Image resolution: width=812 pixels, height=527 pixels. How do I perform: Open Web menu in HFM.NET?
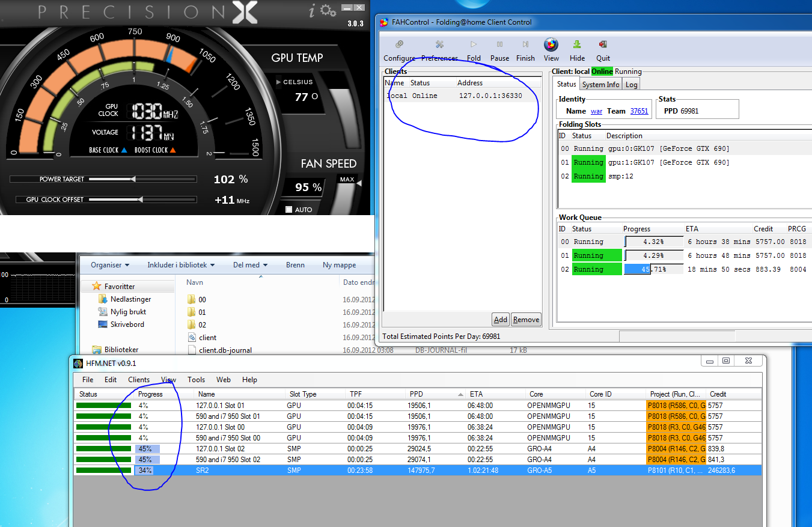(224, 380)
